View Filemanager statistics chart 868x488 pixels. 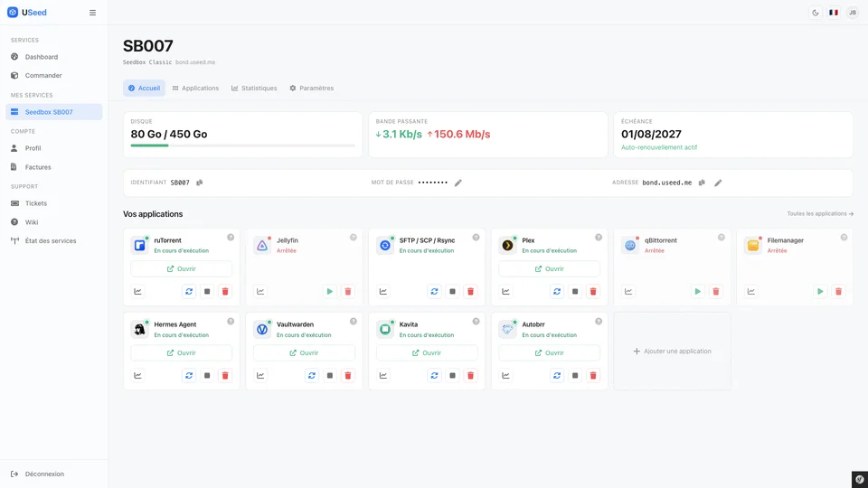click(751, 292)
